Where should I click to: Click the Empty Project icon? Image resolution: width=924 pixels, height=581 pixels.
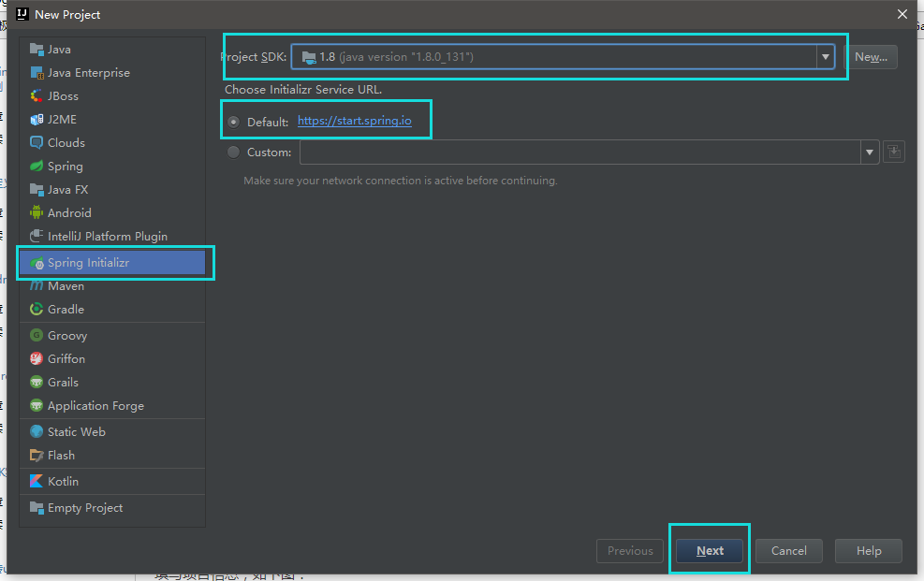tap(37, 507)
